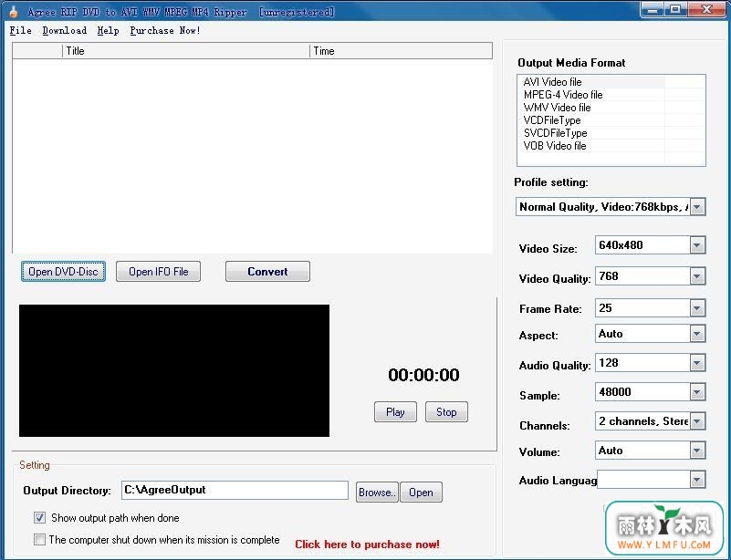Click the black video preview area
The width and height of the screenshot is (731, 560).
174,371
